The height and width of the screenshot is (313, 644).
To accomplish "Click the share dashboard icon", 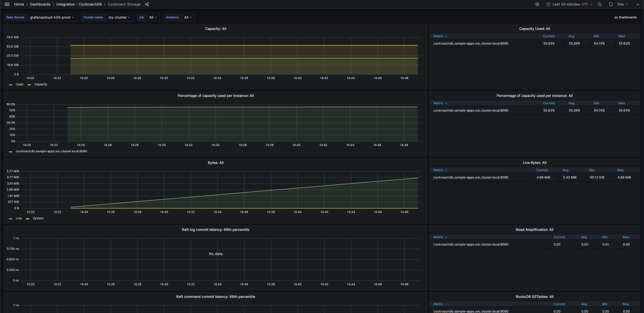I will [147, 4].
